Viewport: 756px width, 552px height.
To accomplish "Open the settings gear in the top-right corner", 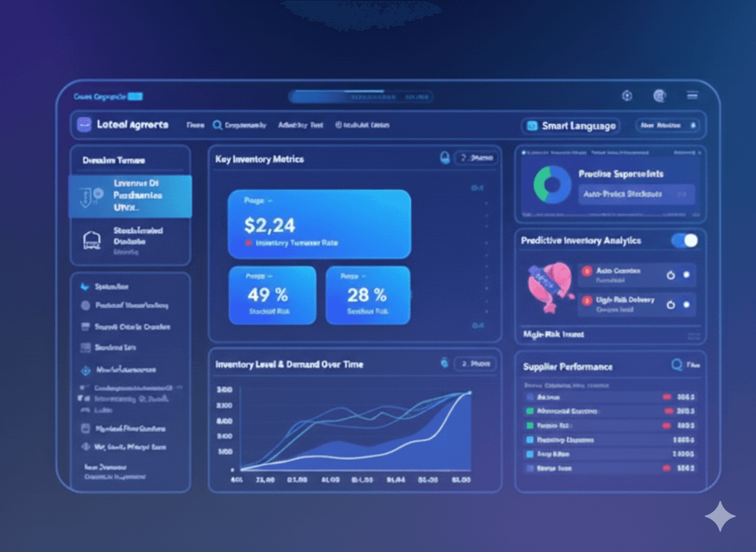I will tap(627, 95).
